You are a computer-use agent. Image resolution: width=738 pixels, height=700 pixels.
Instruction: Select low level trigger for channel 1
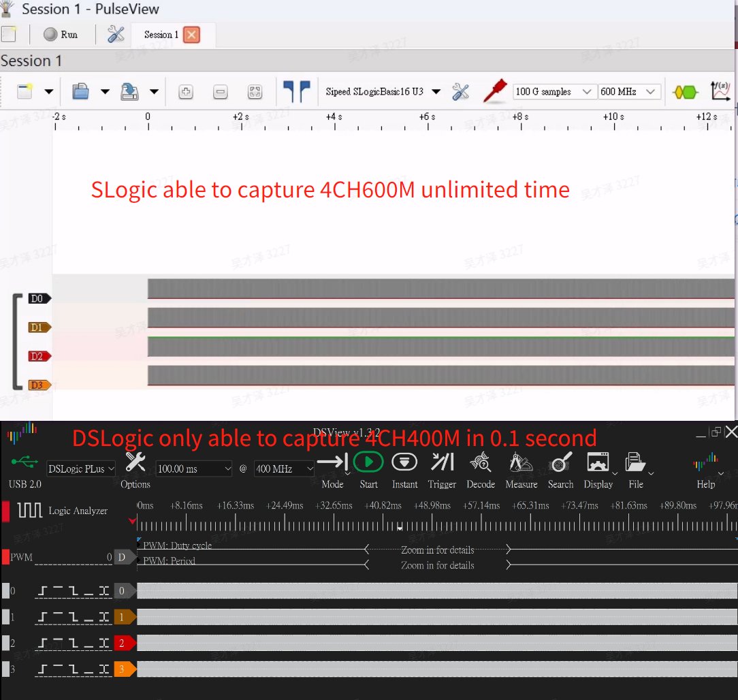[89, 621]
